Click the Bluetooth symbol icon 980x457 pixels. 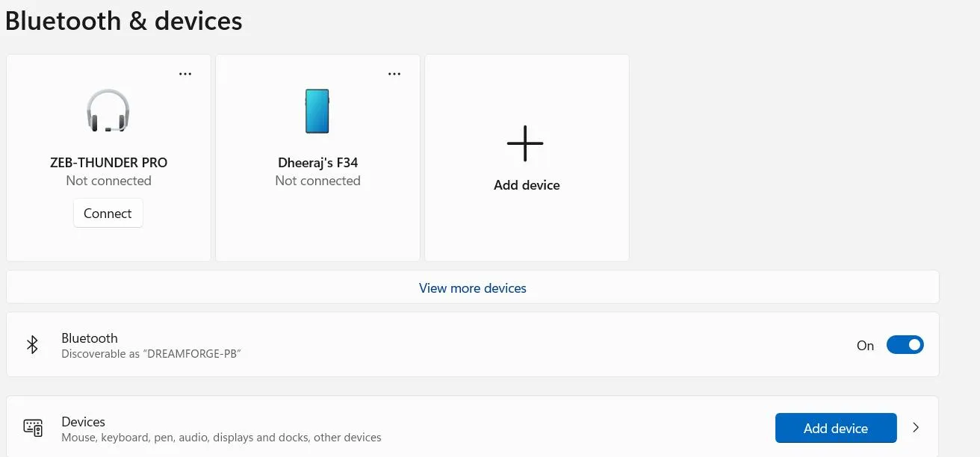point(32,344)
